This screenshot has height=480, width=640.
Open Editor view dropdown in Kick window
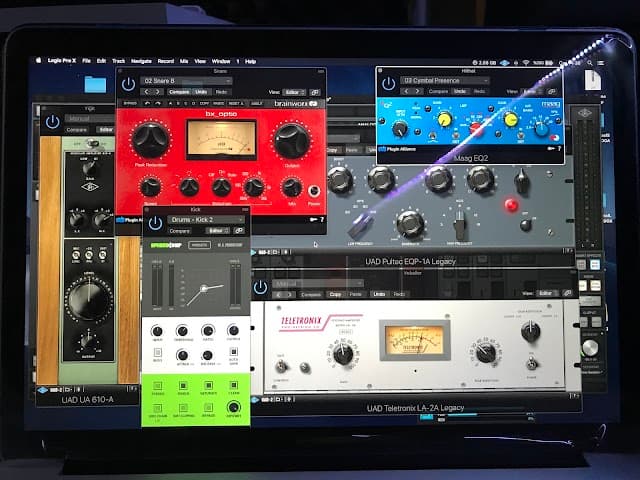pyautogui.click(x=217, y=231)
